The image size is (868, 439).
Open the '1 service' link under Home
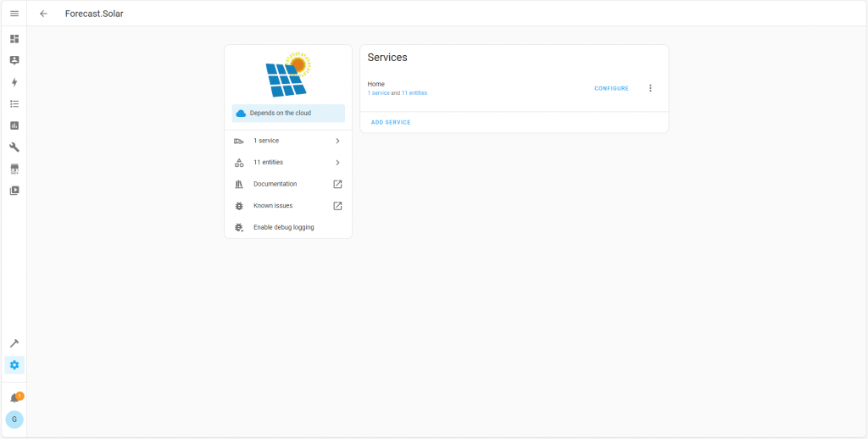click(379, 93)
